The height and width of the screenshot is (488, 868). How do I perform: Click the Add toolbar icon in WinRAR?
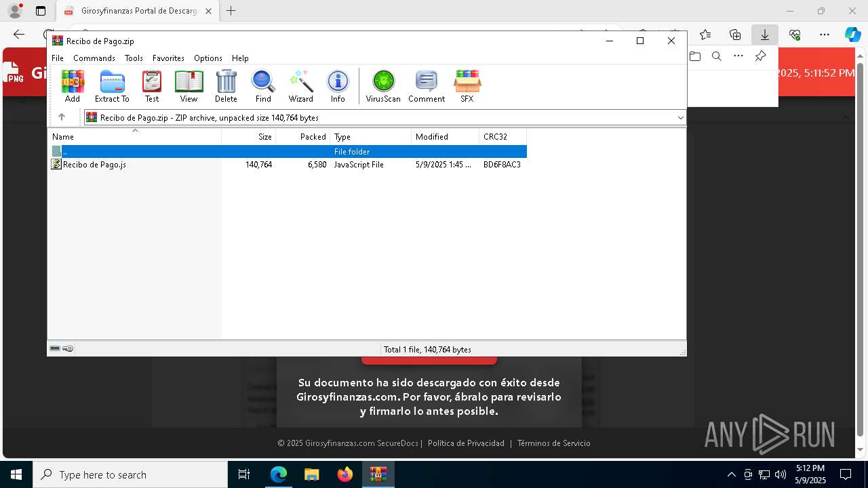[73, 86]
